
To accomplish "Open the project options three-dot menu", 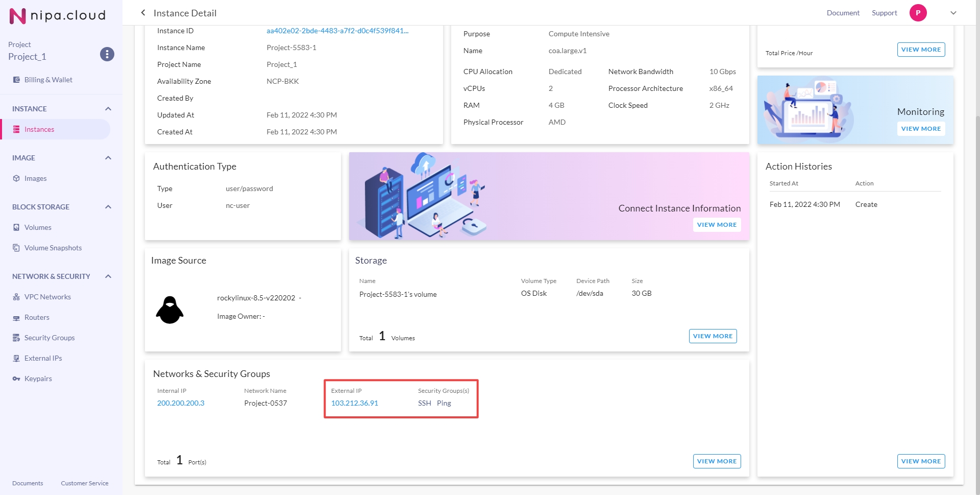I will coord(107,54).
